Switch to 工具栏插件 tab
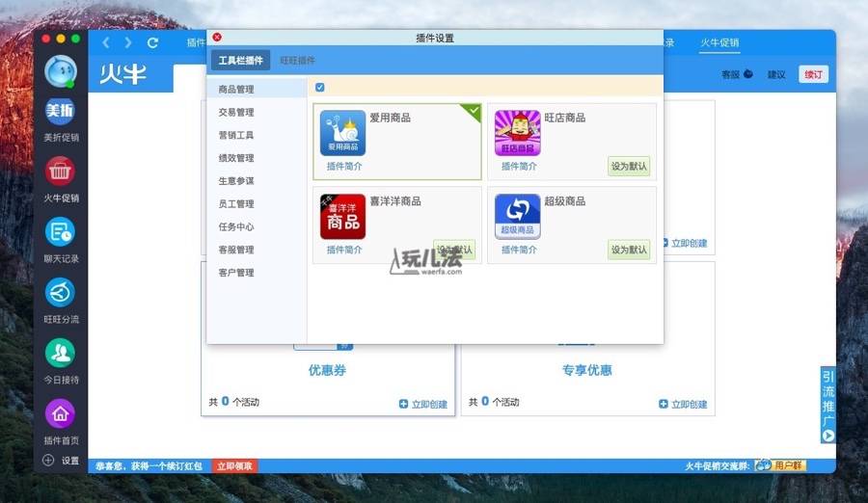Screen dimensions: 868x503 (x=240, y=61)
